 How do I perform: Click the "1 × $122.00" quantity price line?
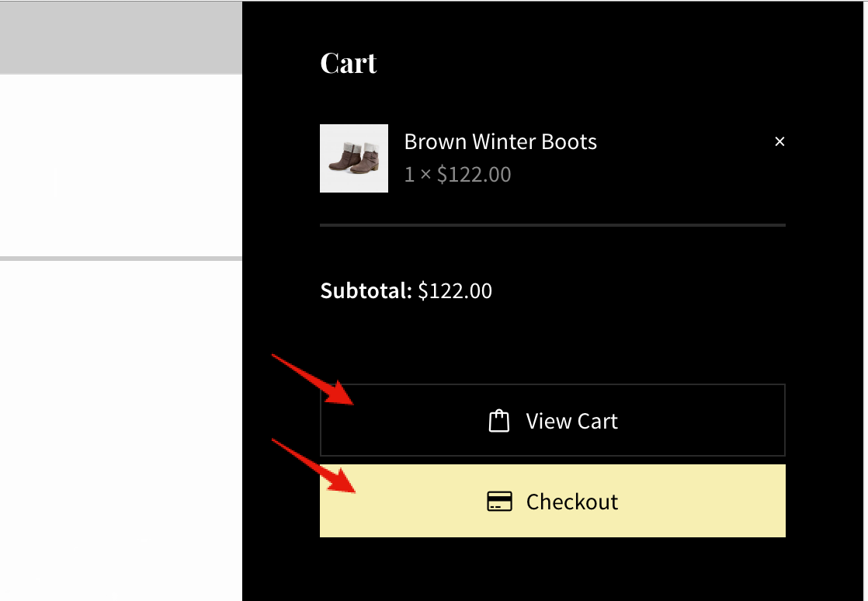(x=457, y=174)
